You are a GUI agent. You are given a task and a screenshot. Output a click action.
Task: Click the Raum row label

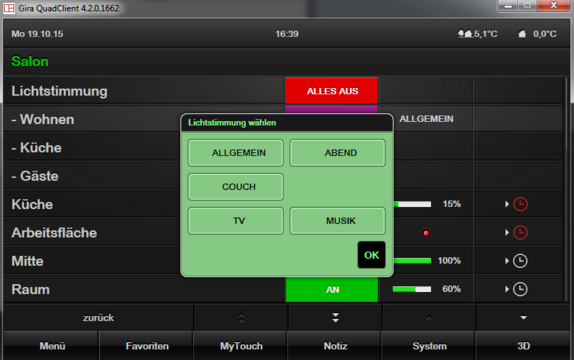tap(30, 290)
